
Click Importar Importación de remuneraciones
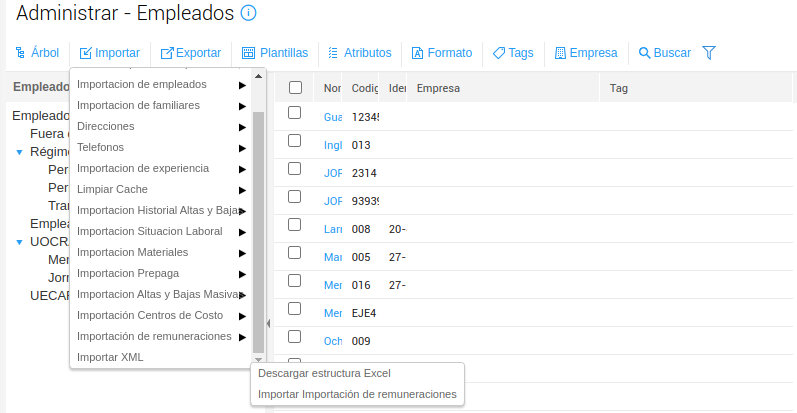pos(357,394)
